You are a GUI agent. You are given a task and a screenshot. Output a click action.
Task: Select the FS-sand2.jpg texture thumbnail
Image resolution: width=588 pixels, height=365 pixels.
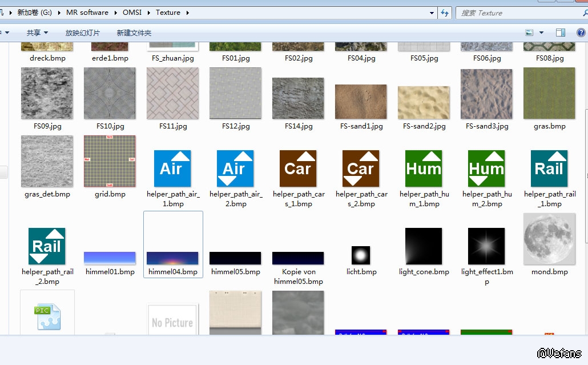[x=424, y=103]
